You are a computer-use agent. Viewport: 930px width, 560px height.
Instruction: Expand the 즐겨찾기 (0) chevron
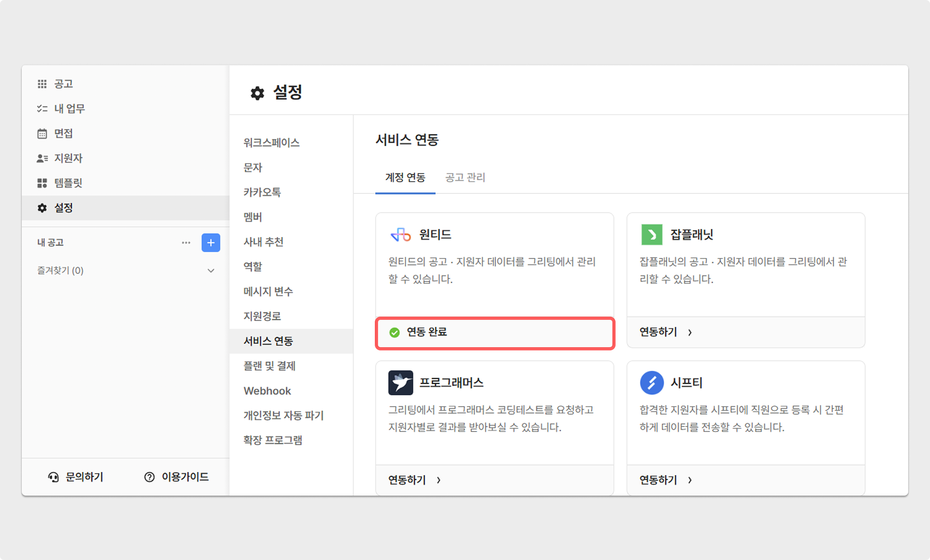tap(211, 271)
